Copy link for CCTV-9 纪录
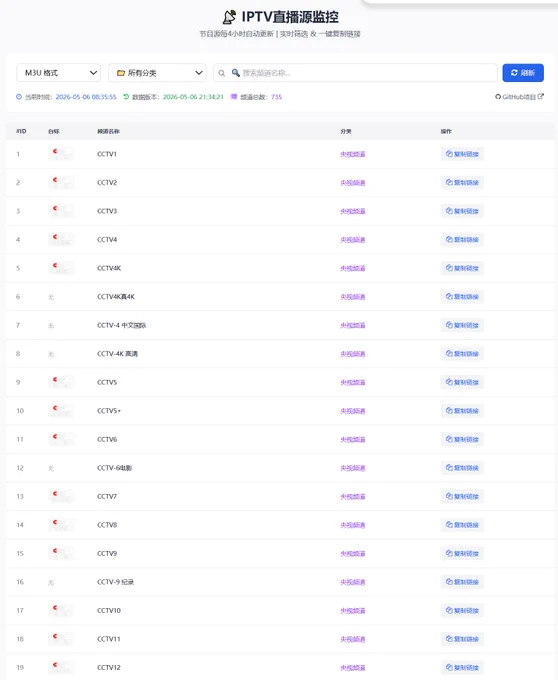The height and width of the screenshot is (680, 558). 462,582
